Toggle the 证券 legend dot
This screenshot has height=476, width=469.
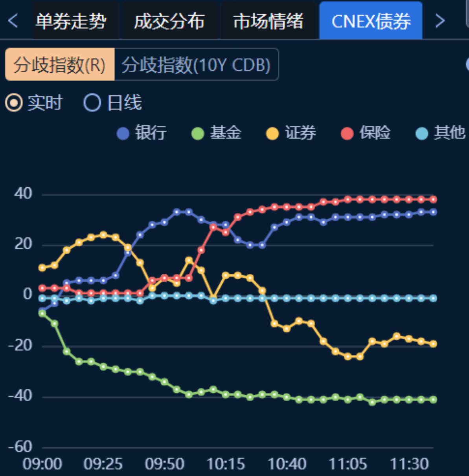[272, 134]
